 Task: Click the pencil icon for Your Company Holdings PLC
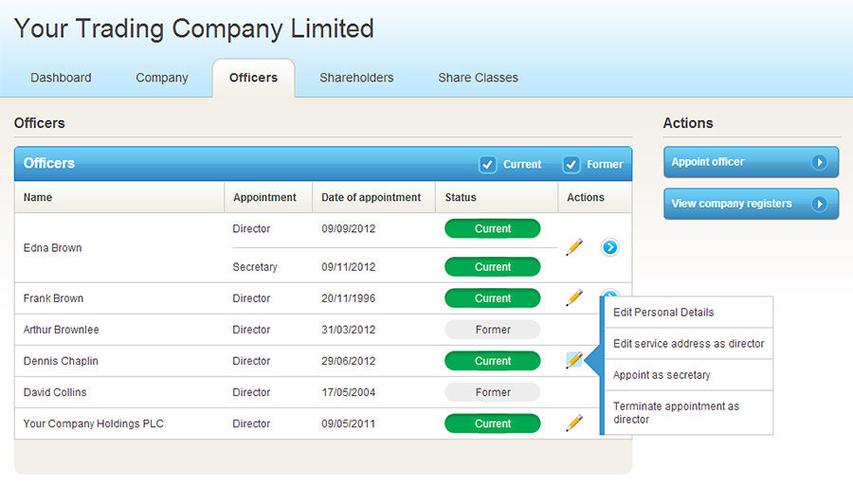tap(574, 423)
